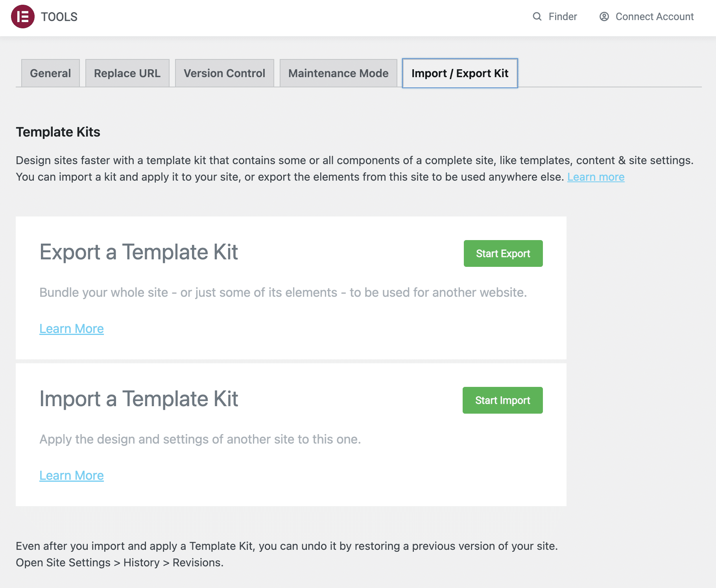Switch to the Version Control tab
The width and height of the screenshot is (716, 588).
coord(224,73)
